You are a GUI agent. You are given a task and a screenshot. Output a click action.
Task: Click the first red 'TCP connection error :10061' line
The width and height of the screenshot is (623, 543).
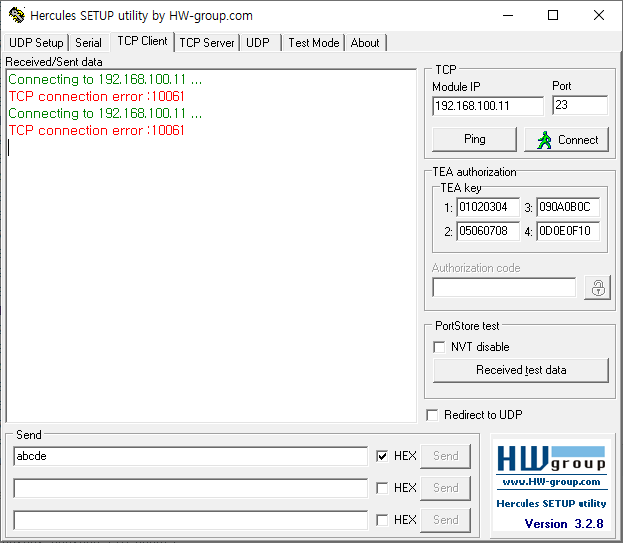pyautogui.click(x=97, y=97)
